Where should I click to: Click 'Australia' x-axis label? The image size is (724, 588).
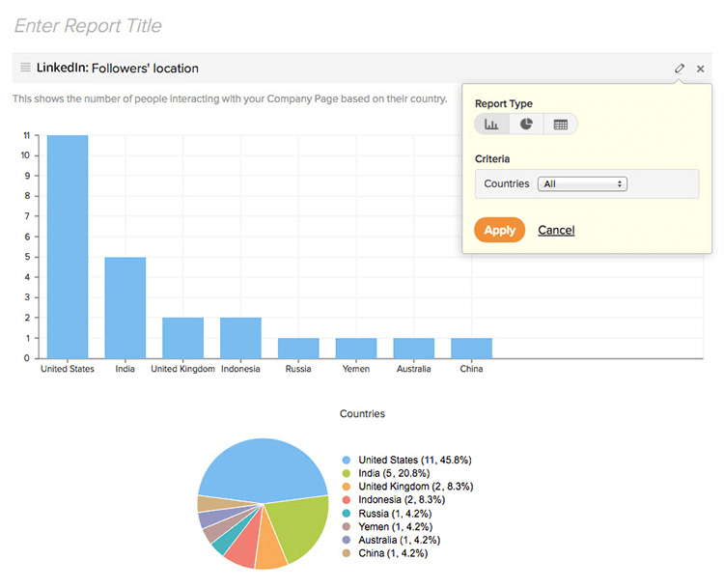point(414,369)
